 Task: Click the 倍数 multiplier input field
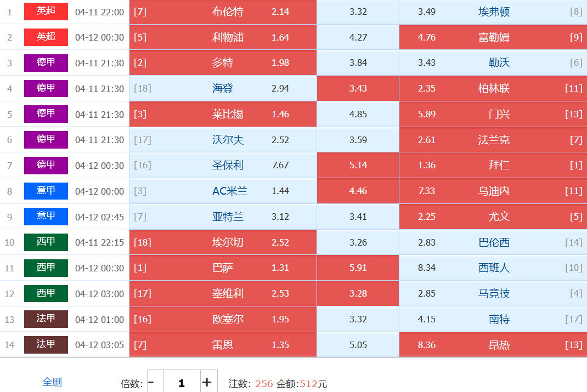[x=181, y=383]
